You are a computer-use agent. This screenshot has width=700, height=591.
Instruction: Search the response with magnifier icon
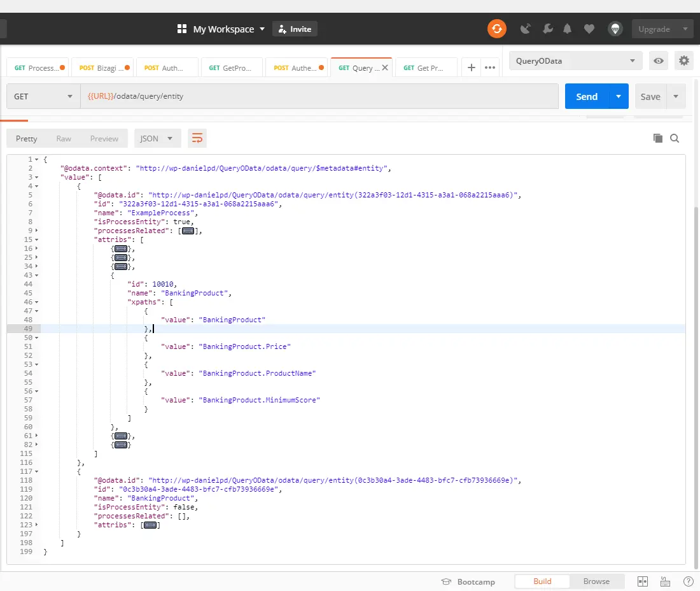pos(675,138)
